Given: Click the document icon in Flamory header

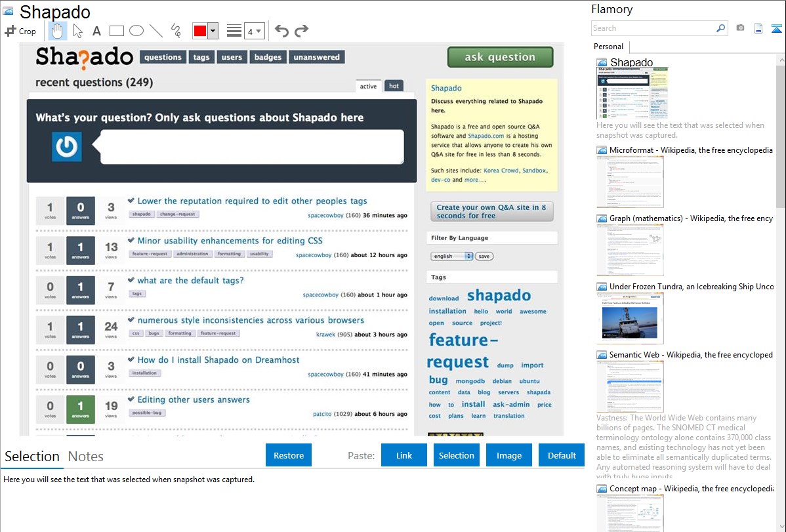Looking at the screenshot, I should click(x=758, y=28).
